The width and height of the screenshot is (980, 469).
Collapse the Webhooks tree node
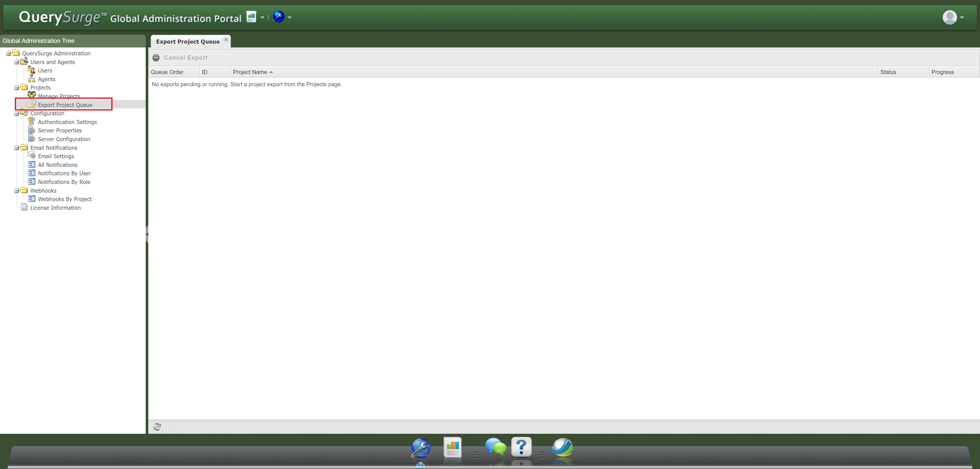[17, 191]
